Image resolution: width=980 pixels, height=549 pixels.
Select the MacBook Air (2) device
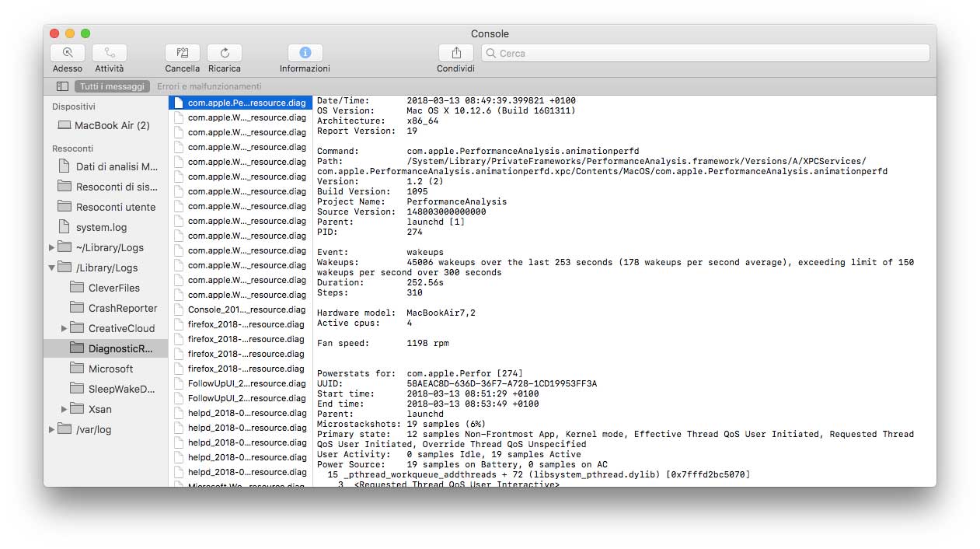[x=106, y=125]
